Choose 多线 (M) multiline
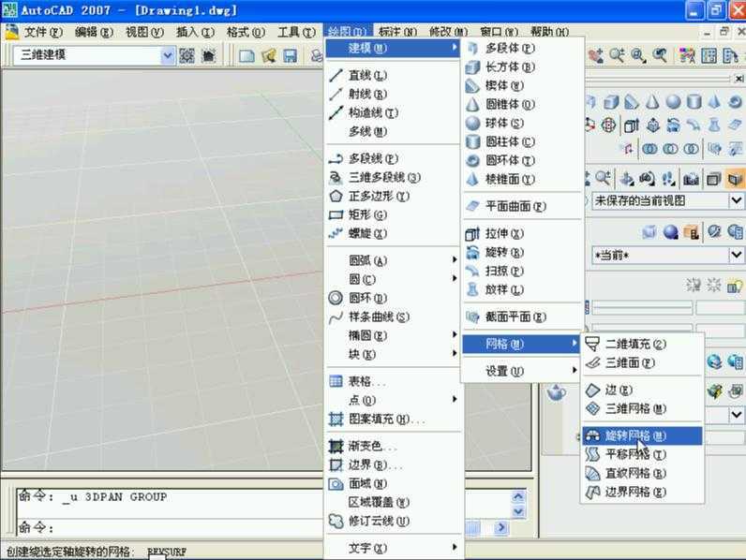The image size is (746, 560). [x=393, y=131]
